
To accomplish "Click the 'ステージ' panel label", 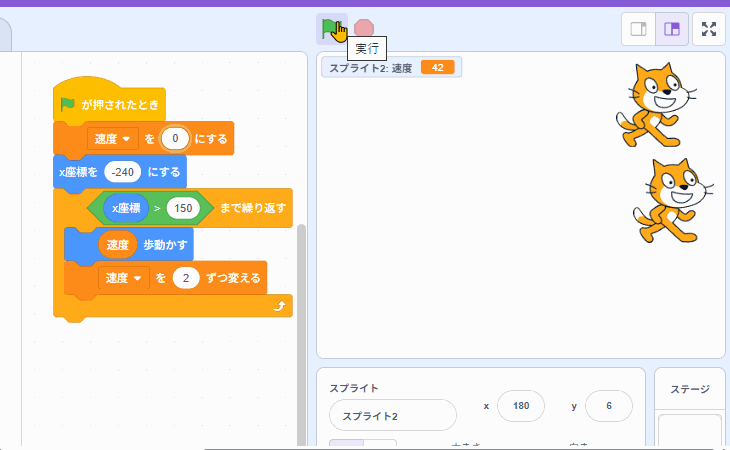I will [689, 390].
